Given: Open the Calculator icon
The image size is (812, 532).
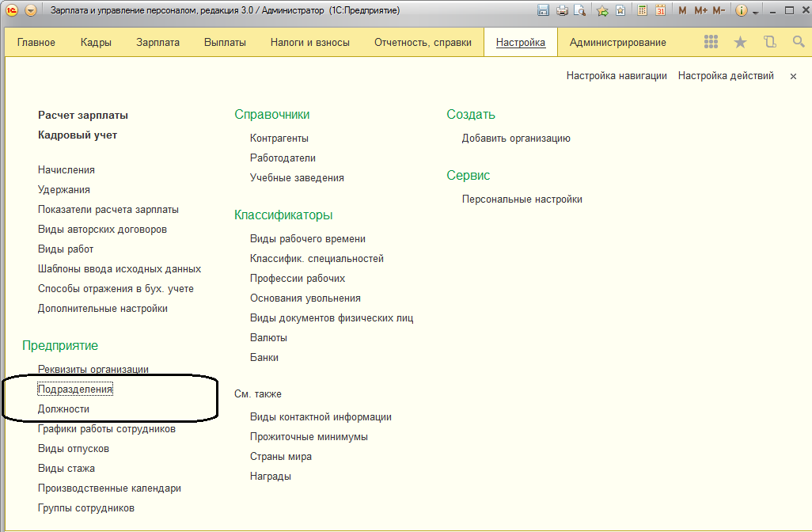Looking at the screenshot, I should coord(642,10).
